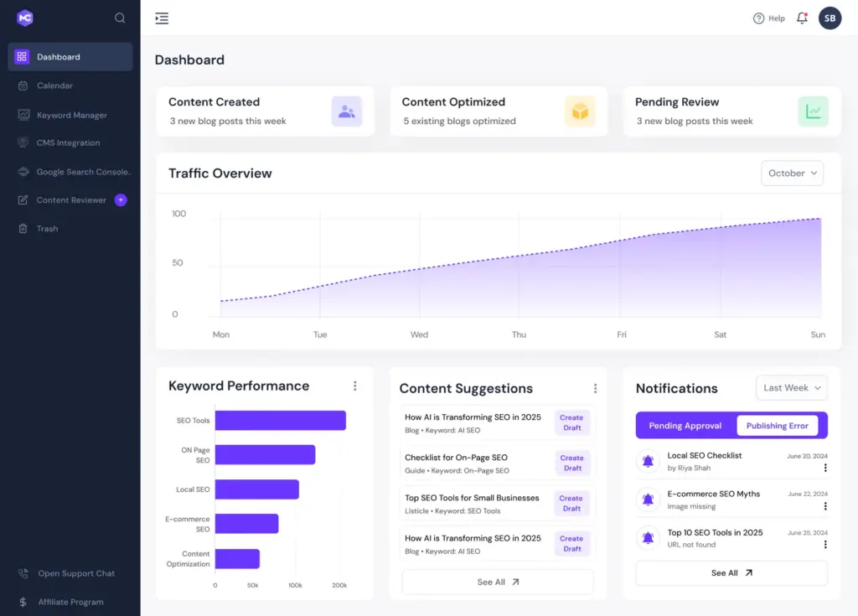Collapse the sidebar using the panel toggle
The width and height of the screenshot is (858, 616).
click(162, 18)
